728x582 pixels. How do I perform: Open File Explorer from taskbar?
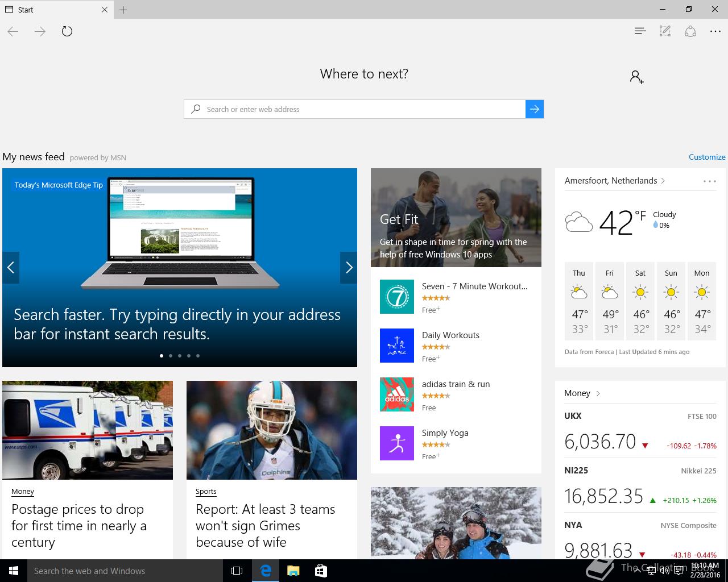tap(293, 571)
